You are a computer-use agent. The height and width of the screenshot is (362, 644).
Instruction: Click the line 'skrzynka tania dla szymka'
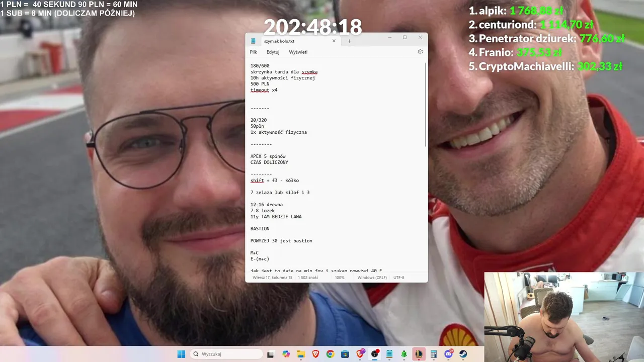click(284, 72)
